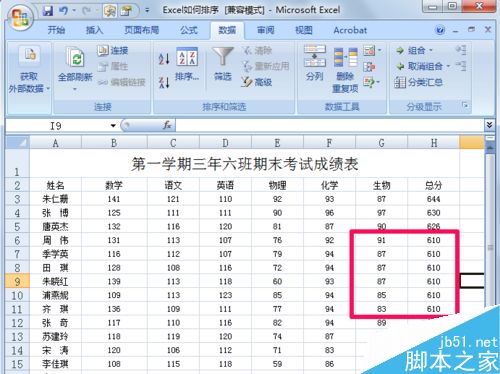Screen dimensions: 500x374
Task: Click the Select All corner of the sheet
Action: (x=18, y=143)
